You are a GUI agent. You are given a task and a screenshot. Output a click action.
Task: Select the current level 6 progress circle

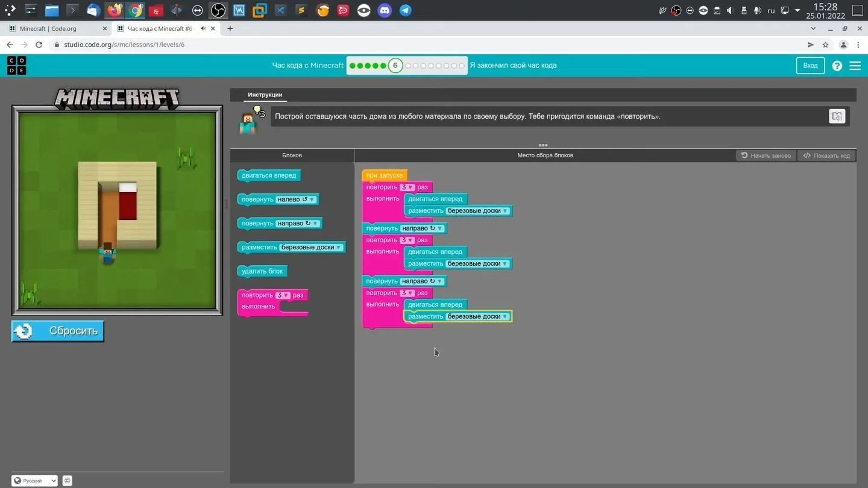tap(395, 66)
